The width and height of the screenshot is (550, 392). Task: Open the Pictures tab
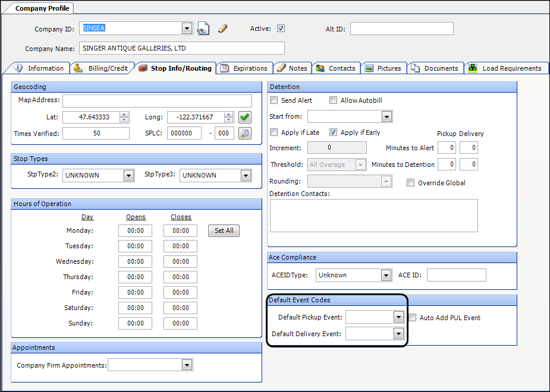pyautogui.click(x=384, y=68)
